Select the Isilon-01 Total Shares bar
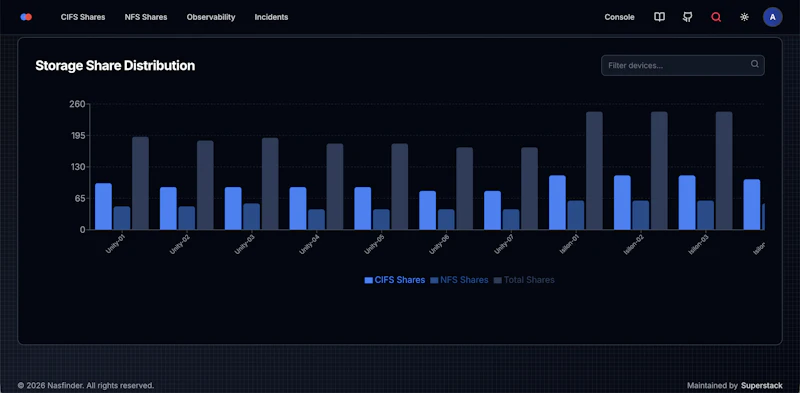 [594, 170]
